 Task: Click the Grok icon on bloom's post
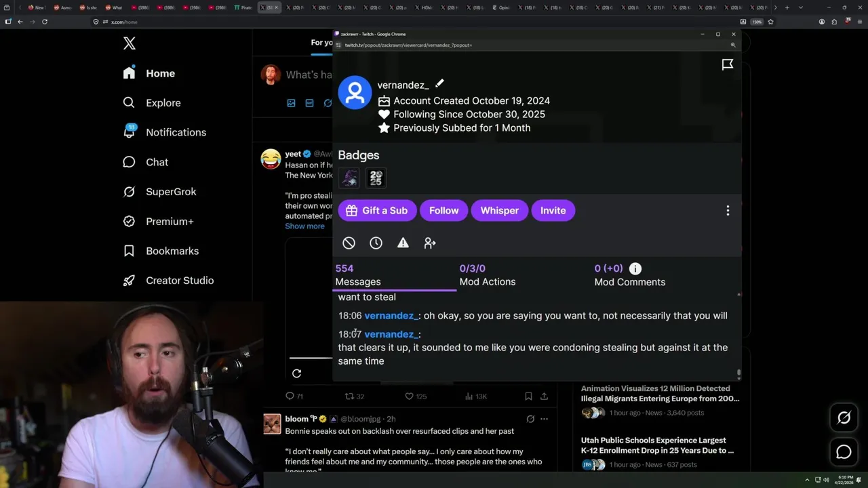[530, 419]
